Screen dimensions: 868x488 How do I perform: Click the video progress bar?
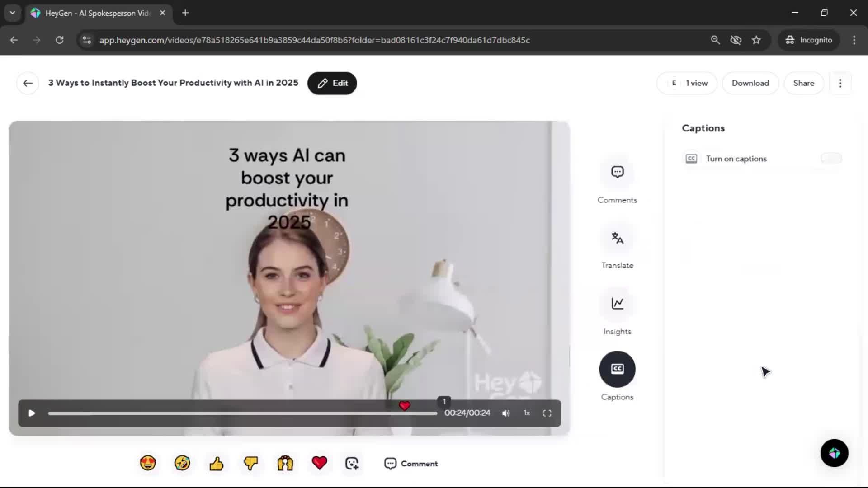242,413
